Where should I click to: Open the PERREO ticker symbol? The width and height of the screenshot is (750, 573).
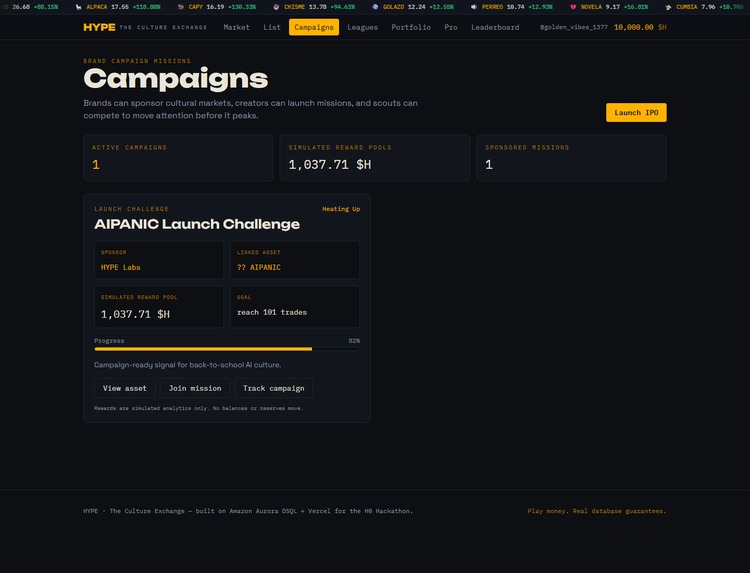coord(492,7)
